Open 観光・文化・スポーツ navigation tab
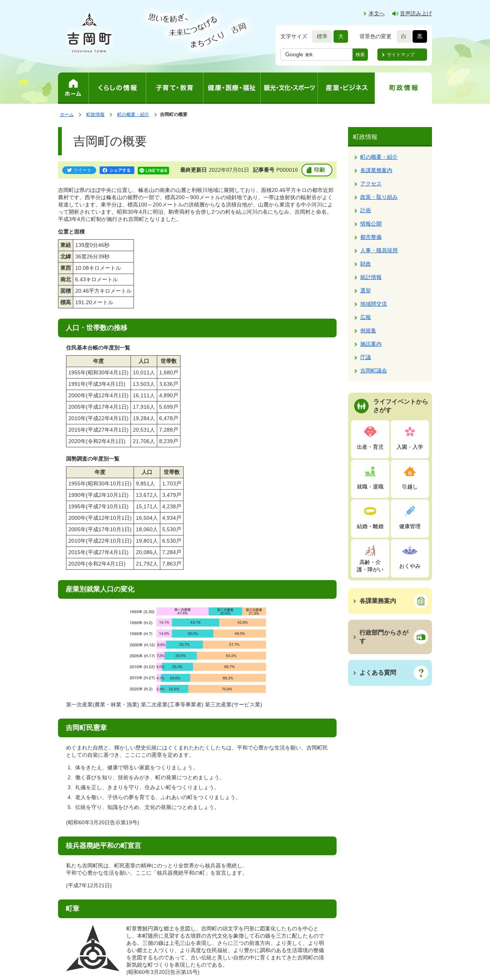The height and width of the screenshot is (980, 490). click(289, 88)
